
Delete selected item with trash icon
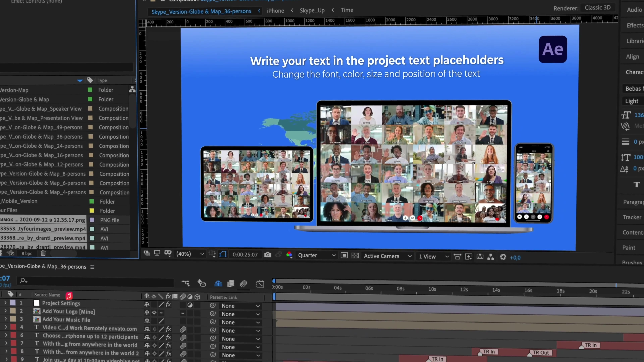pyautogui.click(x=43, y=253)
